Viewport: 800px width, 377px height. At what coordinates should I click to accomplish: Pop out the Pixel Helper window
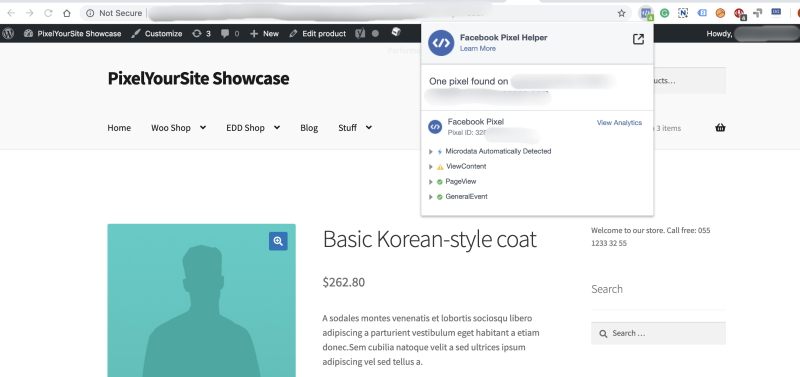[638, 39]
